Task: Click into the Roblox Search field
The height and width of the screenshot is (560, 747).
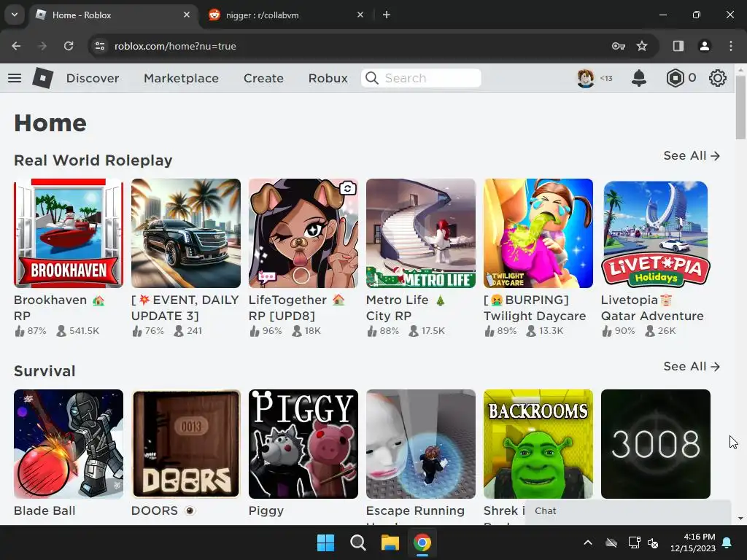Action: coord(421,78)
